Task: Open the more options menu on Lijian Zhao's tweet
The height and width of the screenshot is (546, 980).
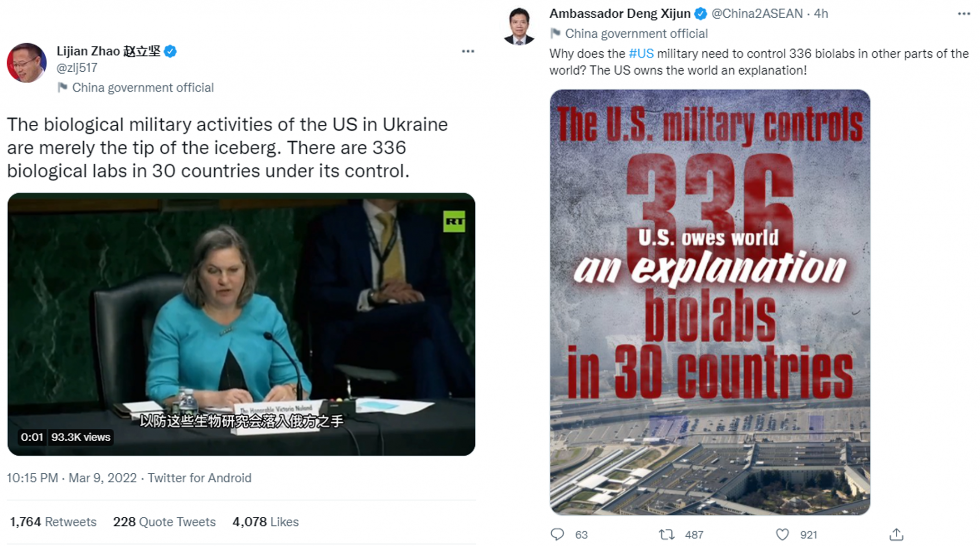Action: (x=468, y=51)
